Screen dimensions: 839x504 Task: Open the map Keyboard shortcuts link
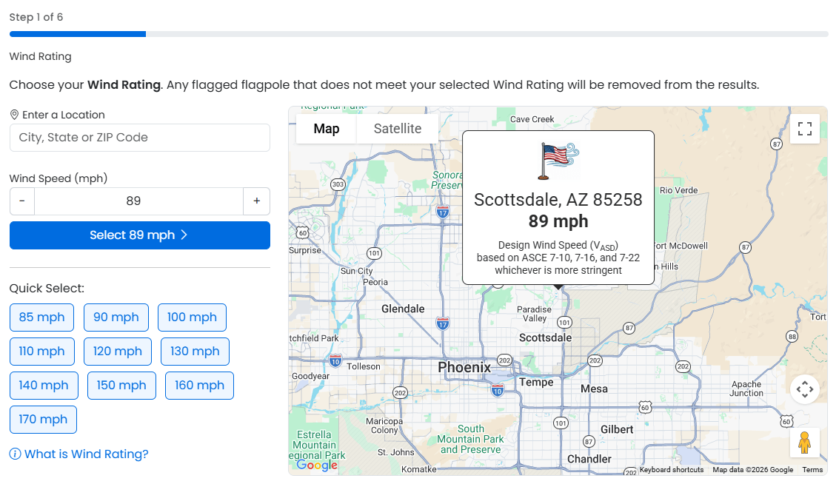672,470
